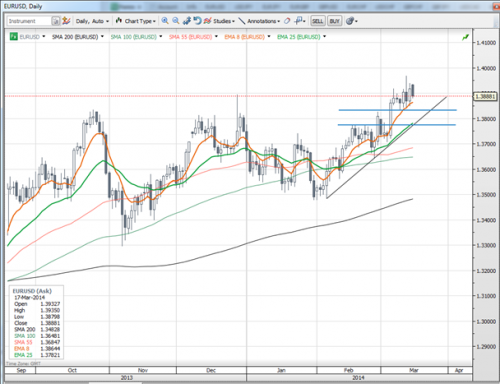Screen dimensions: 500x384
Task: Click the Mar label on time axis
Action: pyautogui.click(x=414, y=370)
